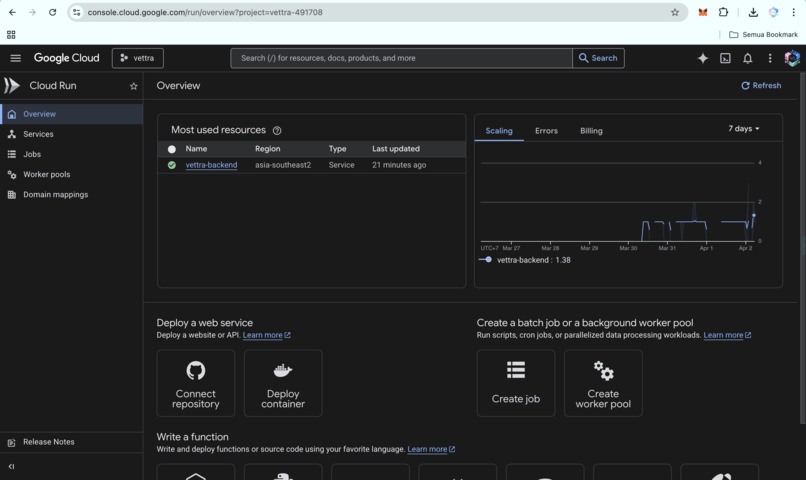Click the Search button
The width and height of the screenshot is (806, 480).
(x=598, y=58)
